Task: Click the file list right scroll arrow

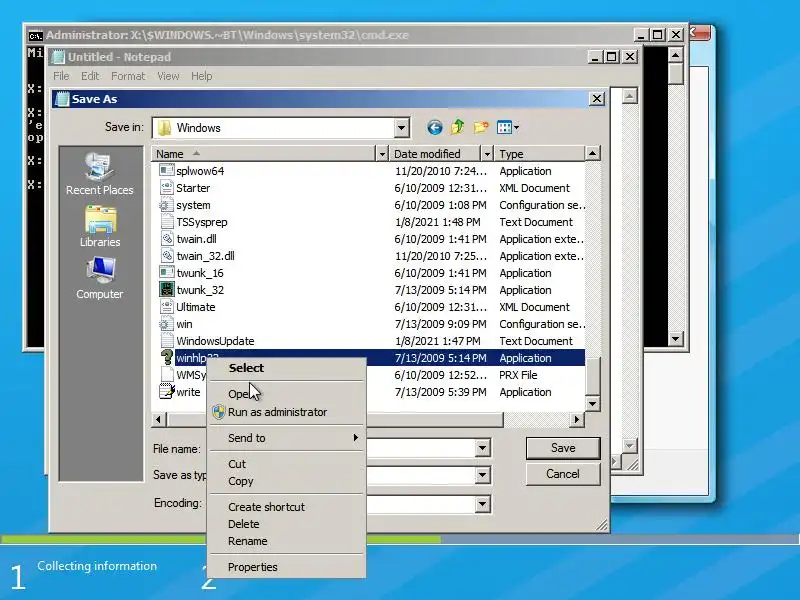Action: [x=577, y=419]
